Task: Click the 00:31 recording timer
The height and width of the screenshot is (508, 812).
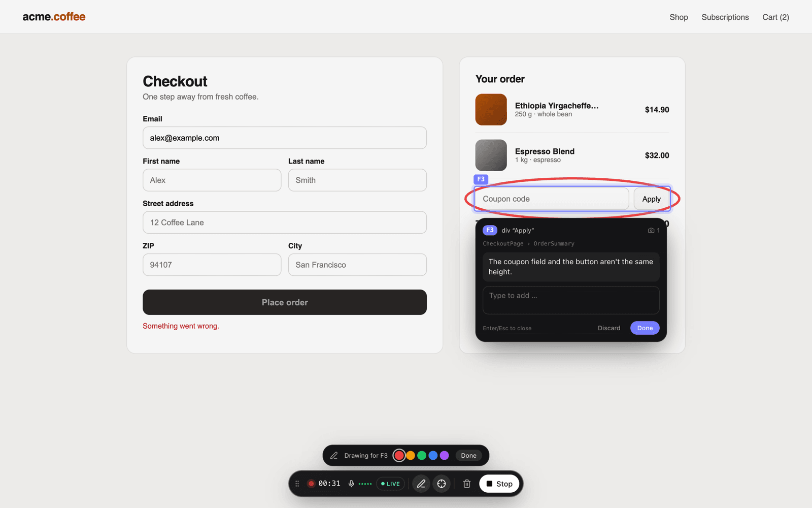Action: pos(329,484)
